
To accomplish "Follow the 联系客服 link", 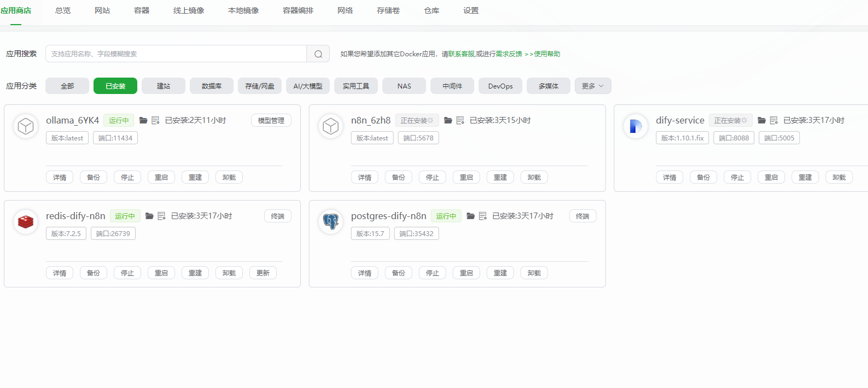I will coord(461,54).
